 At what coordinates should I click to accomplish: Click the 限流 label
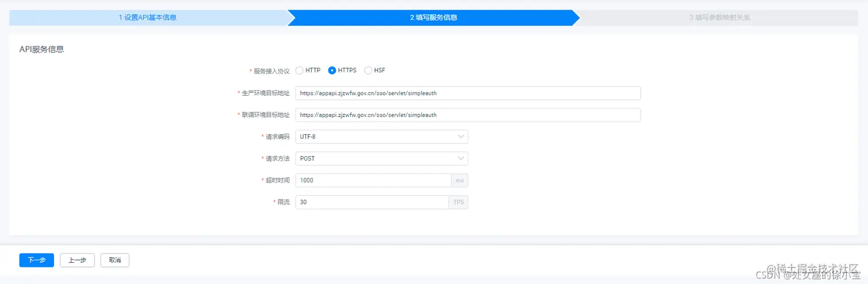(x=284, y=202)
